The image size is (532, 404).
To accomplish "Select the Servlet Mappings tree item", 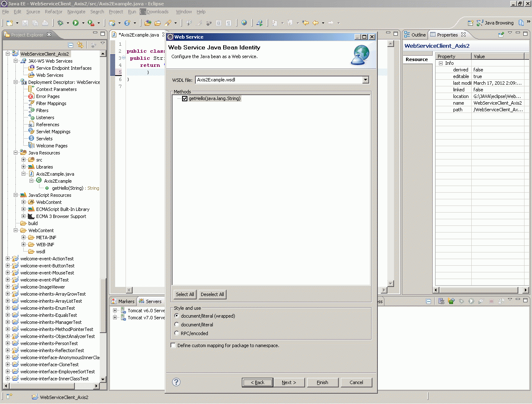I will point(53,132).
